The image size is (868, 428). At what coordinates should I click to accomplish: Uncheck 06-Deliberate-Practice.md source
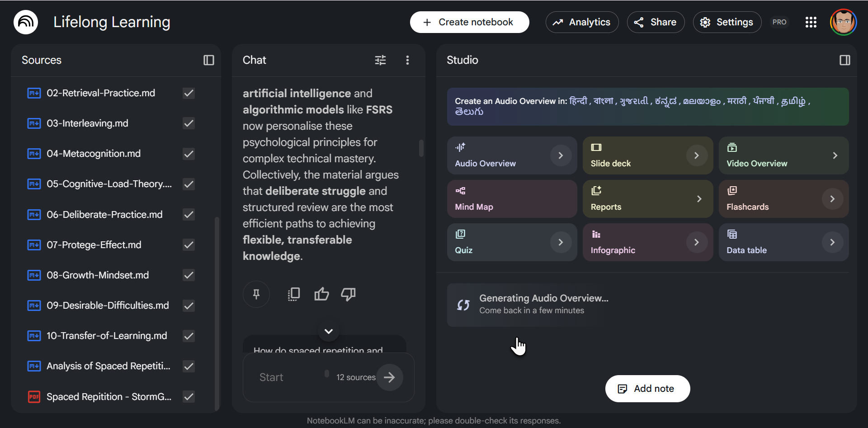tap(189, 215)
